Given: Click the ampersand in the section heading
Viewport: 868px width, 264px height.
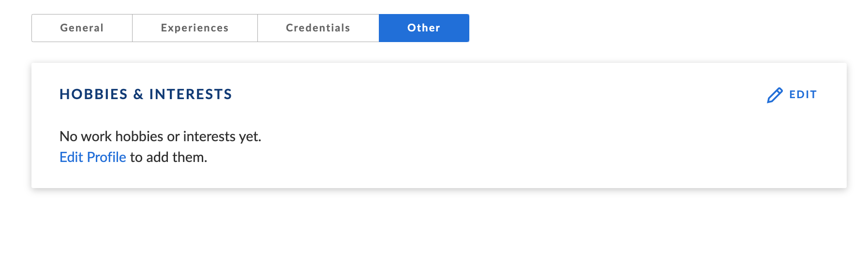Looking at the screenshot, I should point(138,94).
